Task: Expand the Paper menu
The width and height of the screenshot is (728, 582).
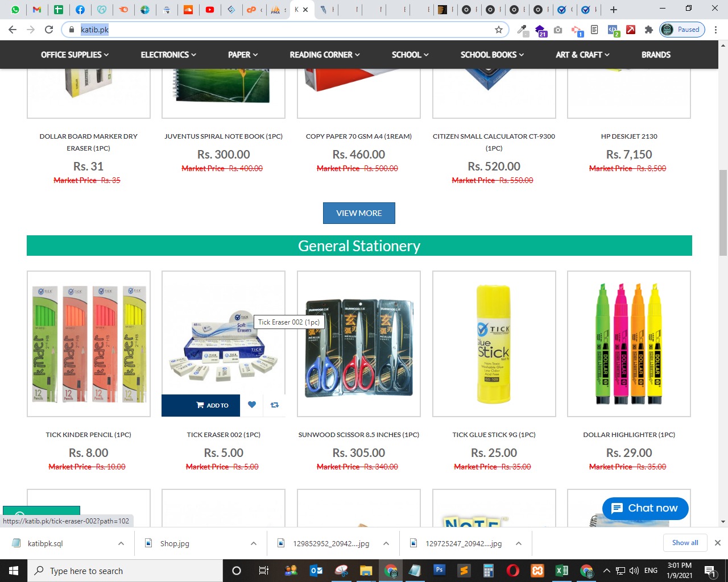Action: [243, 55]
